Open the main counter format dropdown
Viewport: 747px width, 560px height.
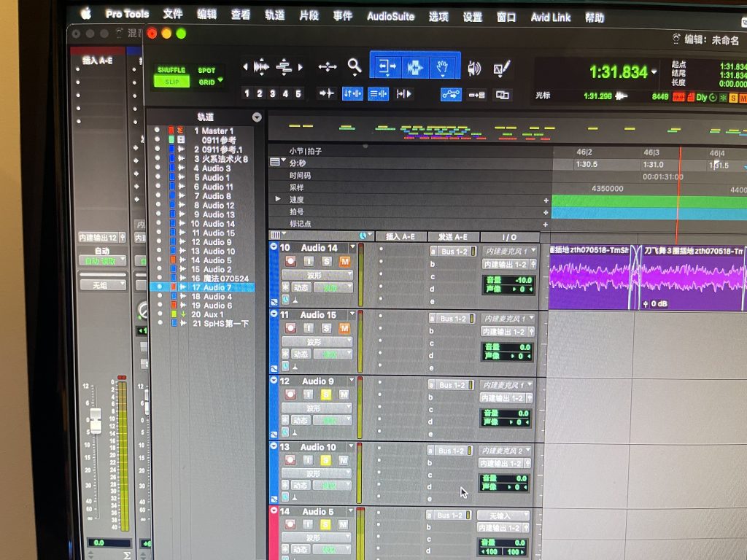pos(654,72)
